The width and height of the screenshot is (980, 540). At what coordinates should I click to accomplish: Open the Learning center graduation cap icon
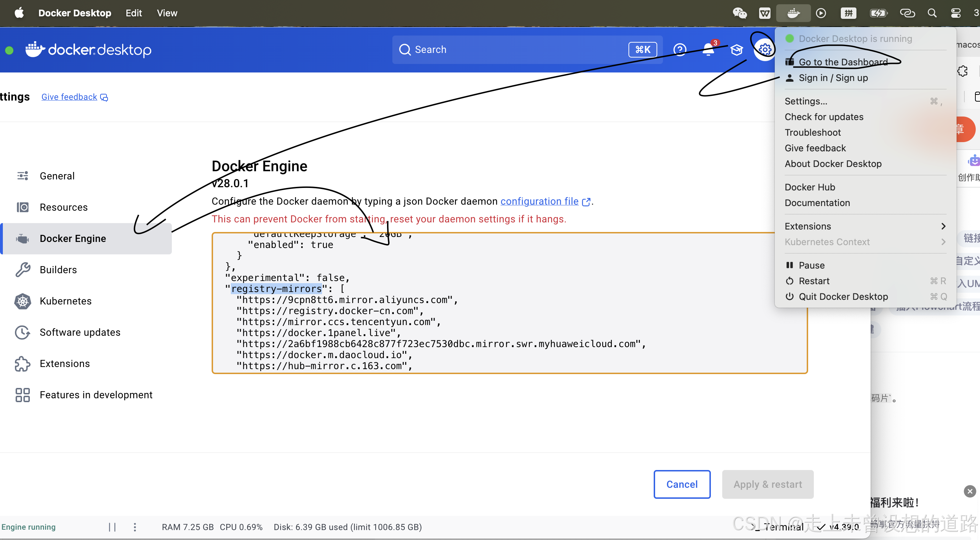click(x=736, y=50)
